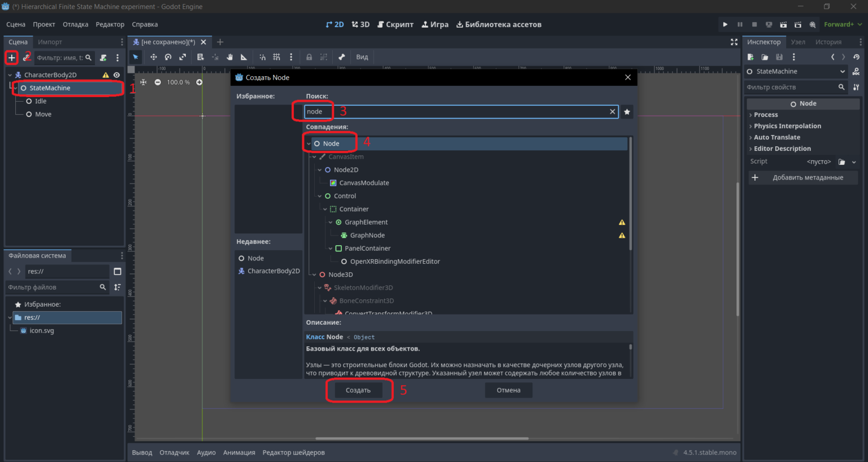Image resolution: width=868 pixels, height=462 pixels.
Task: Activate the Ruler mode tool
Action: (x=244, y=57)
